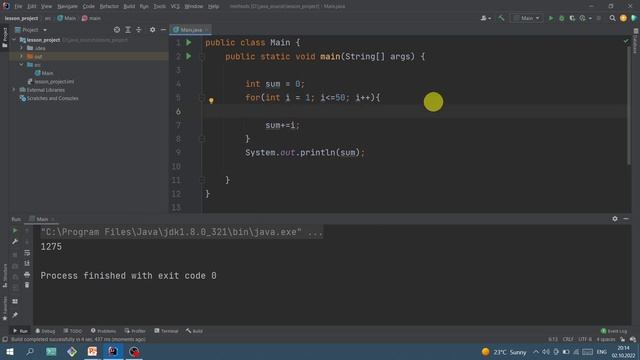Start debugging with the green bug icon
The image size is (640, 360).
[562, 18]
